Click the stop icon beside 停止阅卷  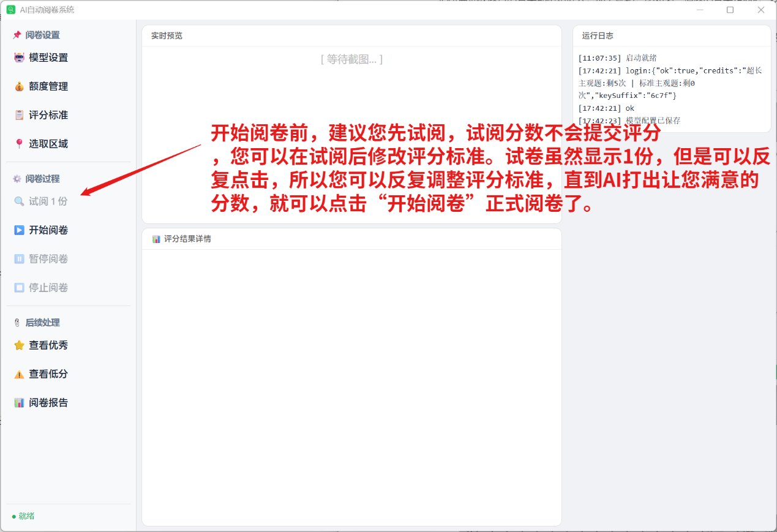(x=19, y=288)
